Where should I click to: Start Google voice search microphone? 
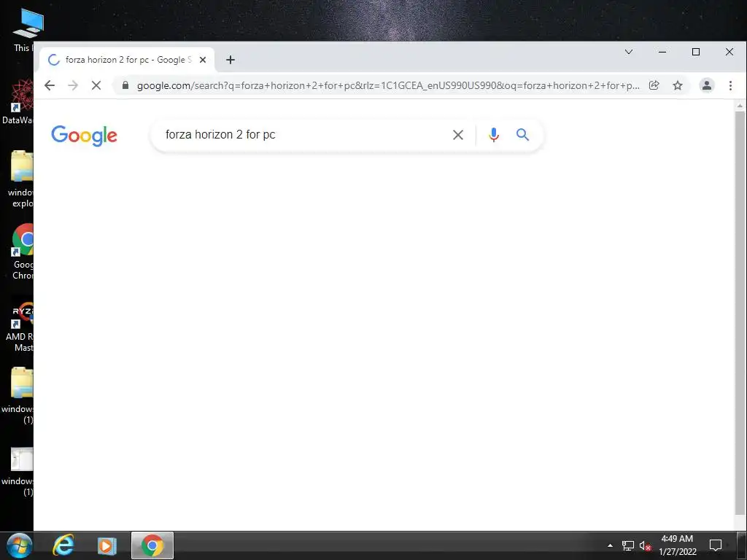[x=494, y=135]
